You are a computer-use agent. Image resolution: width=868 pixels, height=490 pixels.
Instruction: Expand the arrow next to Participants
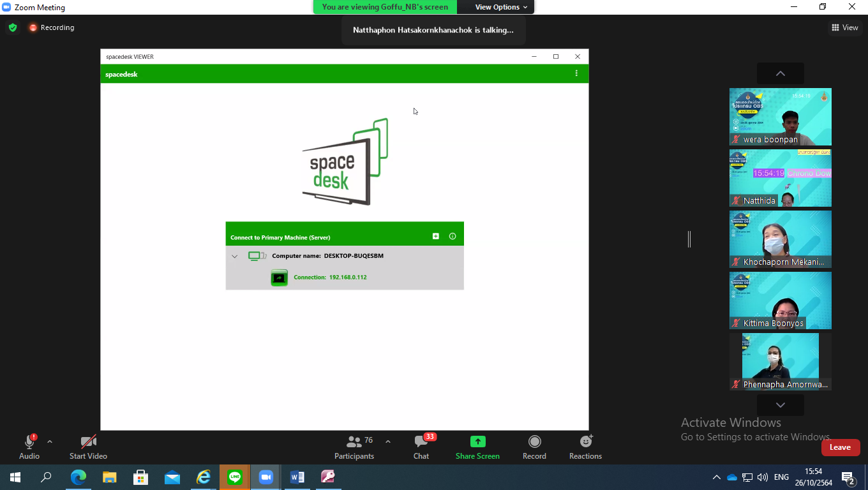coord(387,442)
